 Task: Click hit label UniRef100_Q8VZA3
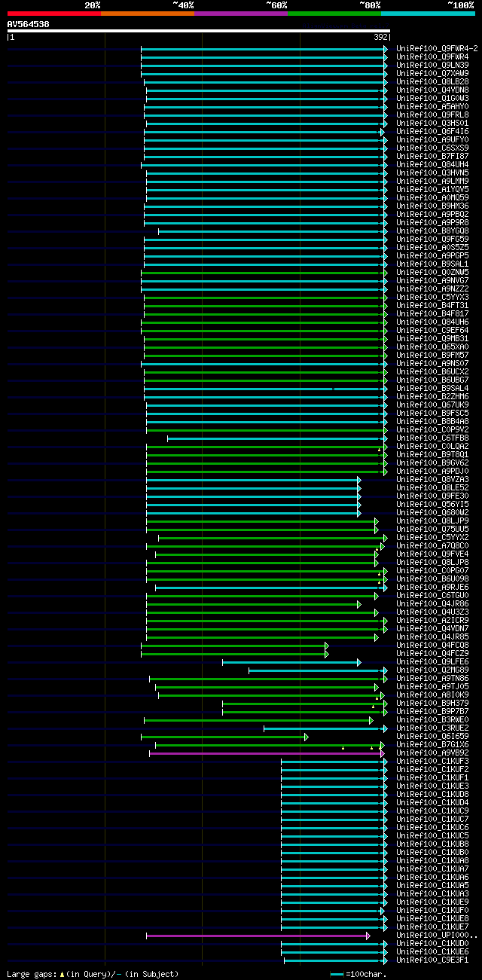click(432, 479)
